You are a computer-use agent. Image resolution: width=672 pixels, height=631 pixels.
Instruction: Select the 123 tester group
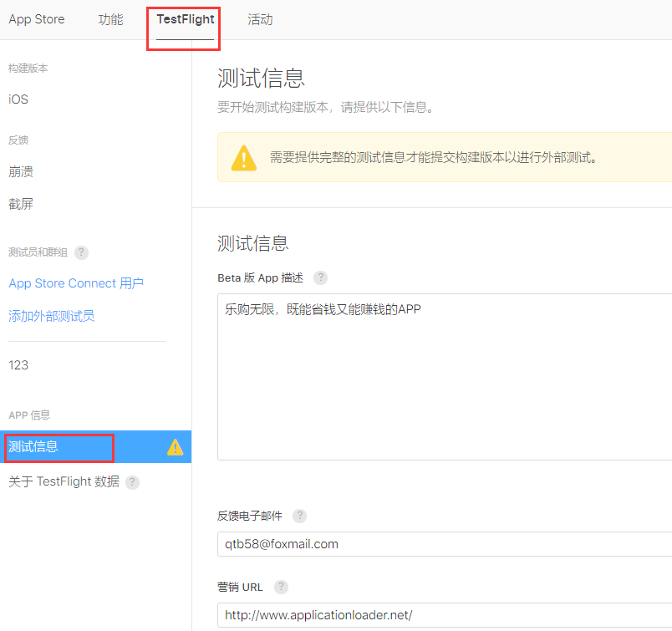18,364
